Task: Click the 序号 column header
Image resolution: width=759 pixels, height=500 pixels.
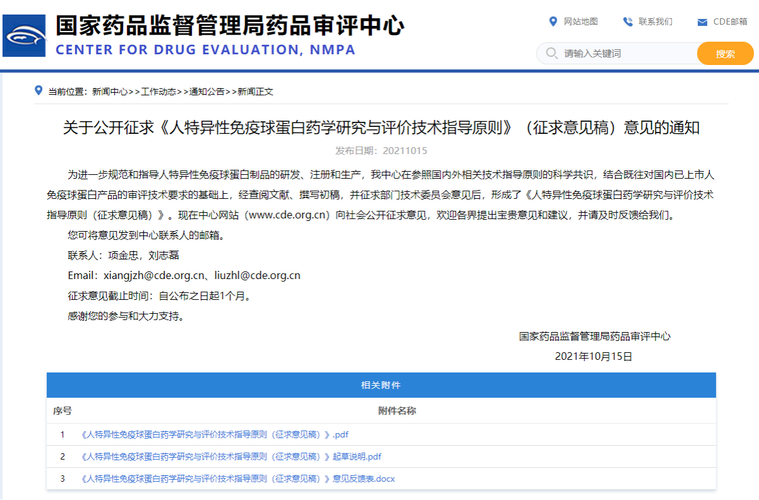Action: [x=62, y=411]
